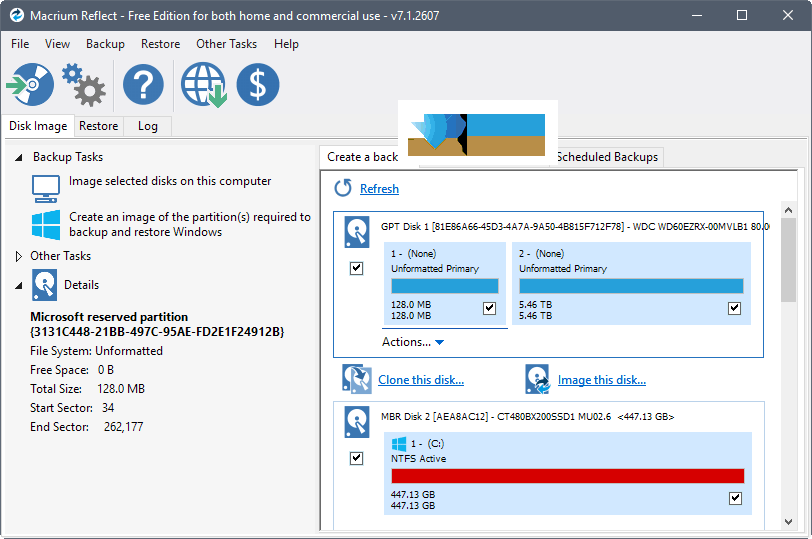Viewport: 812px width, 539px height.
Task: Collapse the Backup Tasks section
Action: (19, 157)
